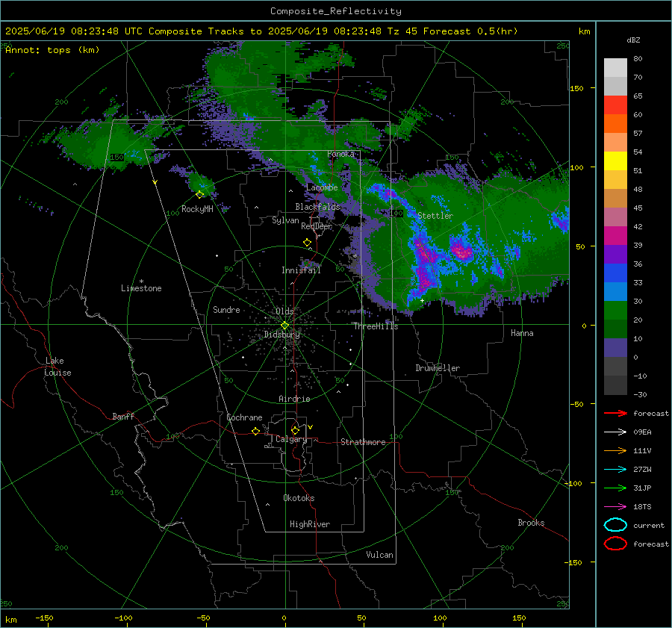Select the yellow diamond marker below Cochrane

255,432
